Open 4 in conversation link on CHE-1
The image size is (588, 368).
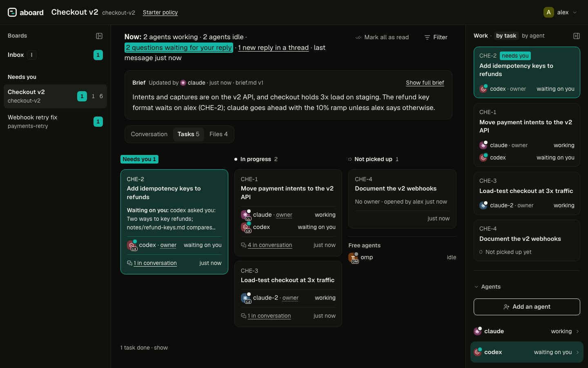click(270, 245)
